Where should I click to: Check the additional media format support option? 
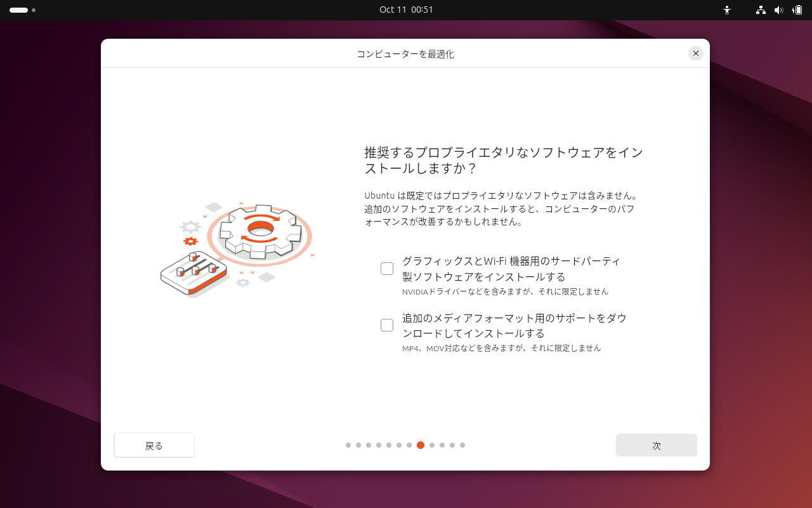click(x=387, y=324)
